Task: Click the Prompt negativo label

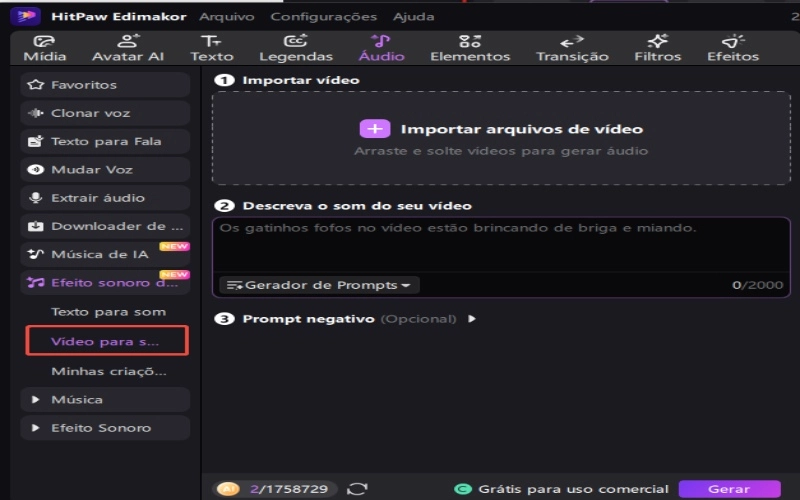Action: (308, 319)
